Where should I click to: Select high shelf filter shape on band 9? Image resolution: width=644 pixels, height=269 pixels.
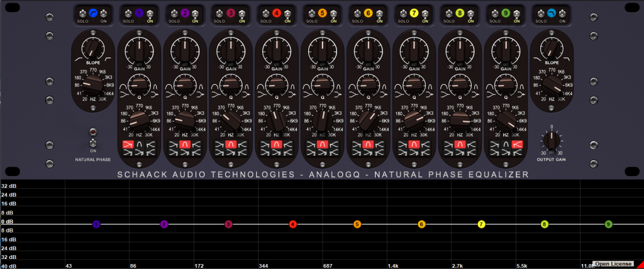pyautogui.click(x=518, y=145)
